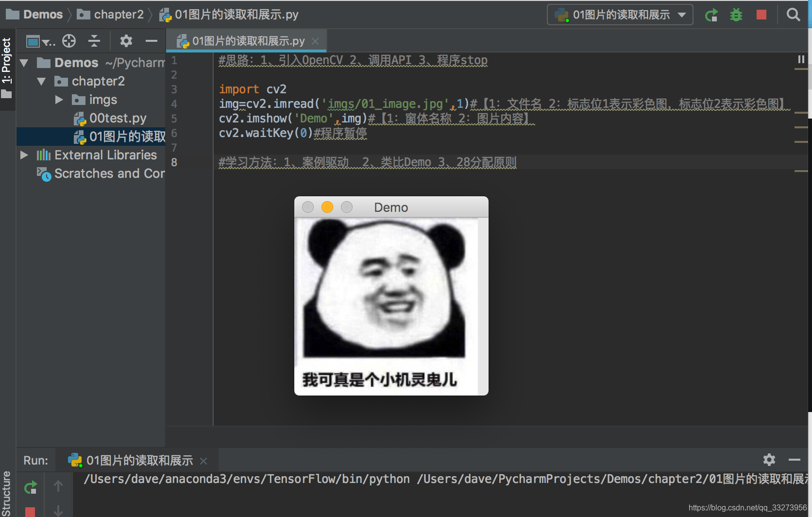Close the editor tab 01图片的读取和展示.py
The height and width of the screenshot is (517, 812).
(315, 41)
